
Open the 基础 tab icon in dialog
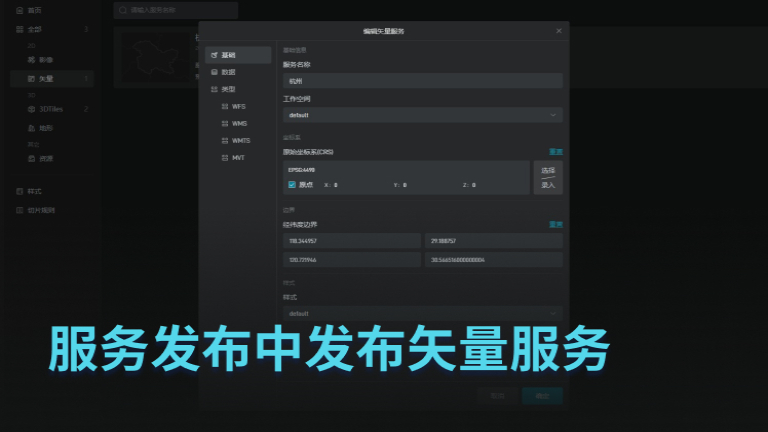[214, 55]
